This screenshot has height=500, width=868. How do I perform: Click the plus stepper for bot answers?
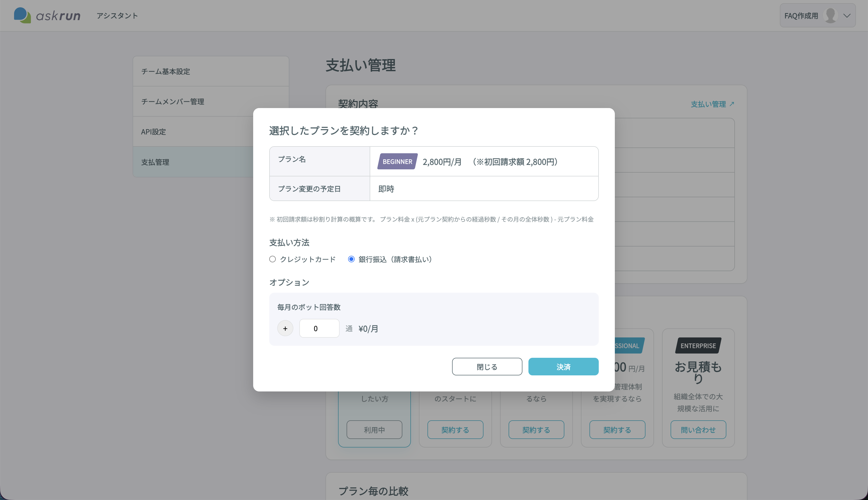pos(285,328)
